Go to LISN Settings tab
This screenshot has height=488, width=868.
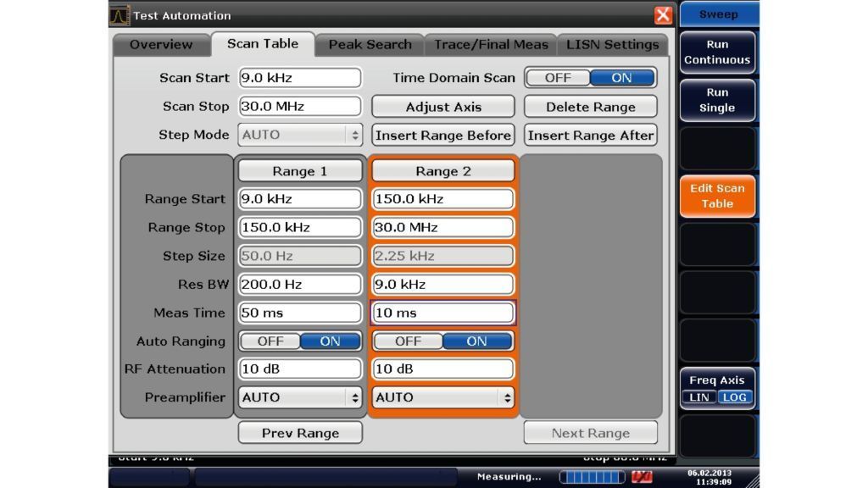click(x=612, y=45)
